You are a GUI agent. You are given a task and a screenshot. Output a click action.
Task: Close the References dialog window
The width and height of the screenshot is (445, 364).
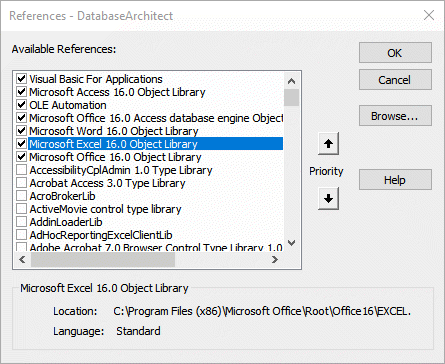429,15
